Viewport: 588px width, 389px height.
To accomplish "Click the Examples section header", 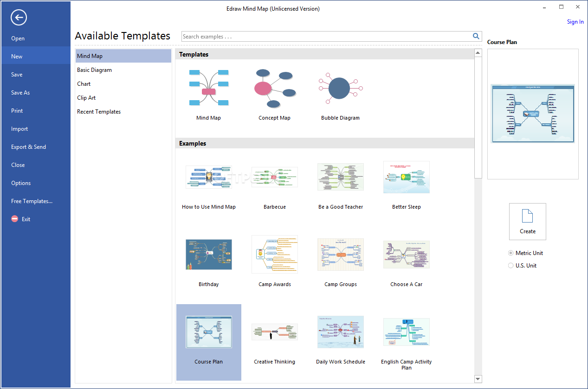I will point(325,143).
